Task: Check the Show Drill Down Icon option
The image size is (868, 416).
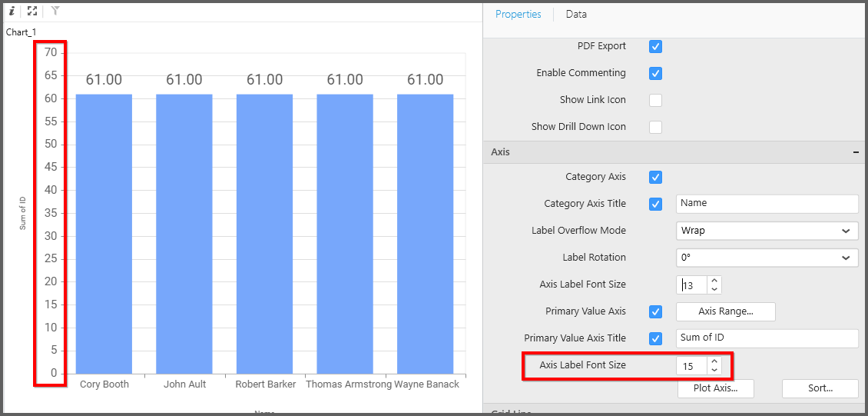Action: click(x=655, y=128)
